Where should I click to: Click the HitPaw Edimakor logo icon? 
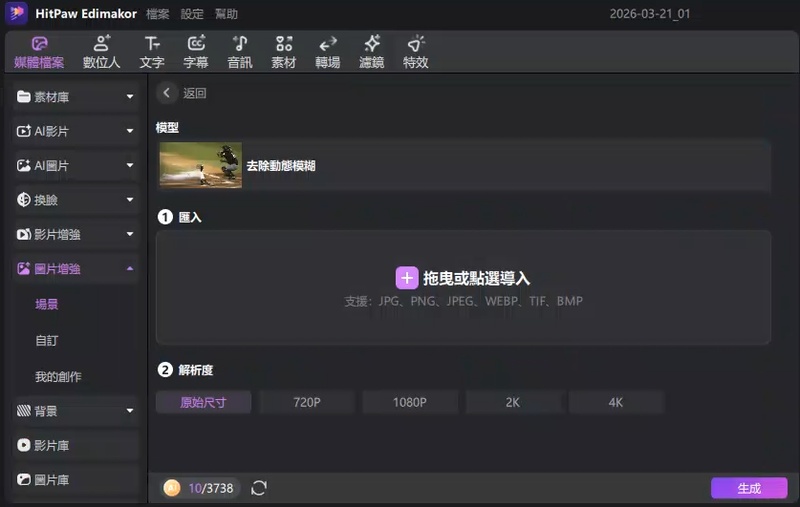point(16,13)
